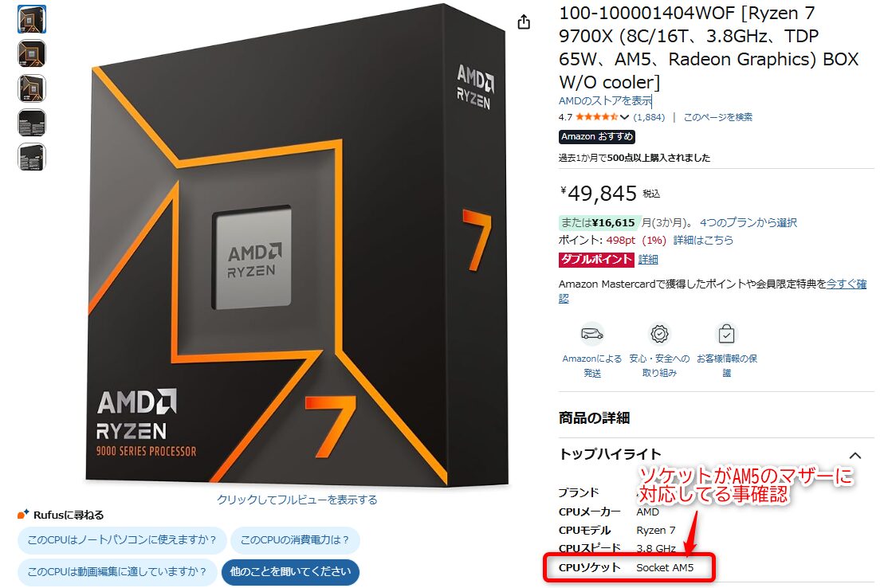The image size is (888, 588).
Task: Select the second product thumbnail
Action: click(32, 53)
